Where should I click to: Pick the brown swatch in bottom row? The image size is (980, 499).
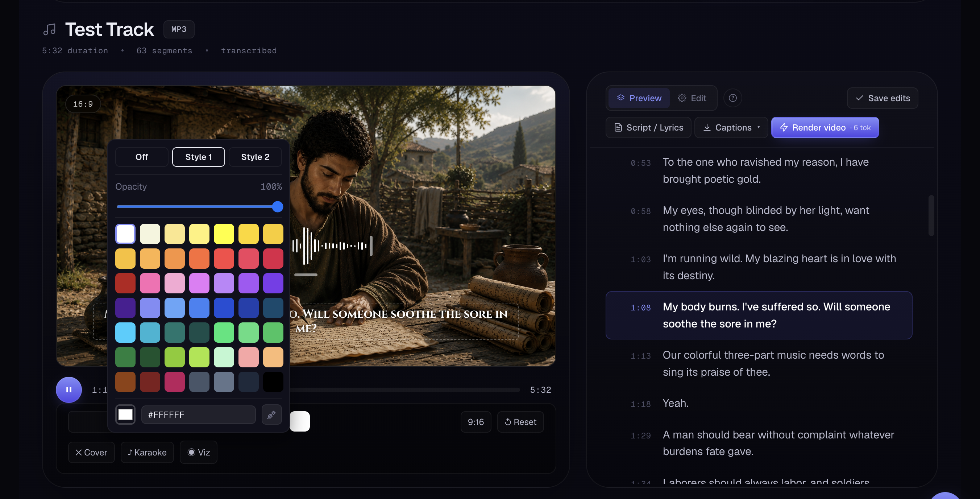pos(125,382)
